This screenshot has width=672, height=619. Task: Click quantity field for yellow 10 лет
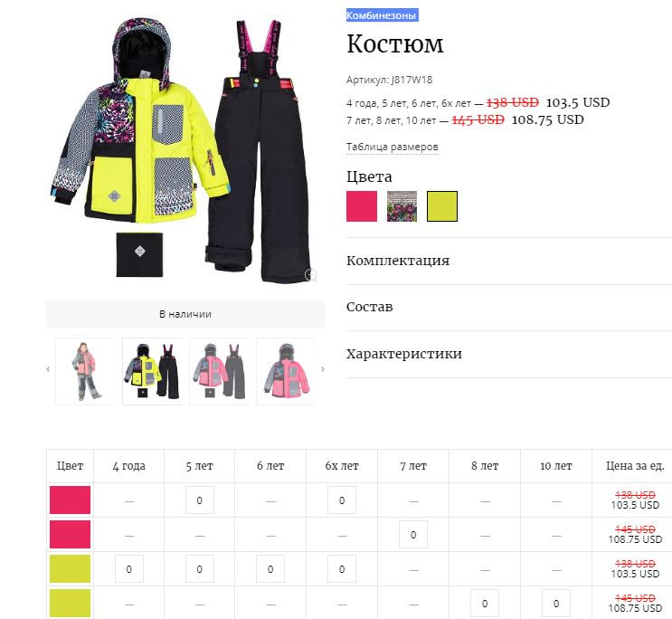pyautogui.click(x=556, y=603)
